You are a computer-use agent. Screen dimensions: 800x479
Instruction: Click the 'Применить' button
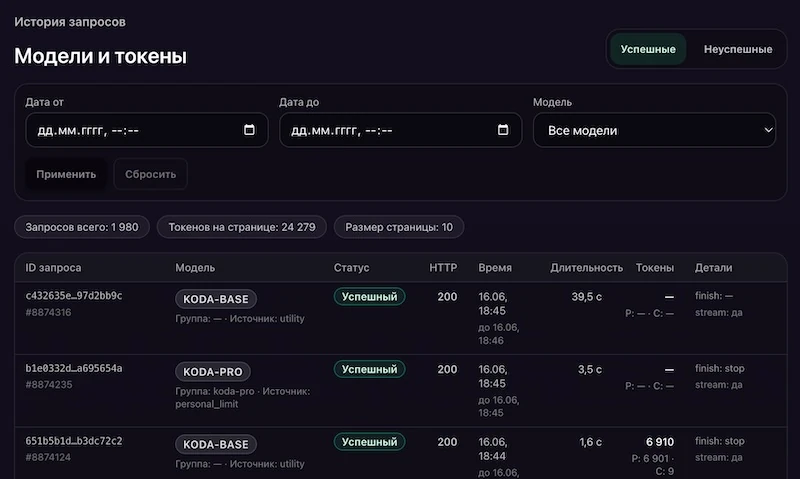tap(66, 174)
